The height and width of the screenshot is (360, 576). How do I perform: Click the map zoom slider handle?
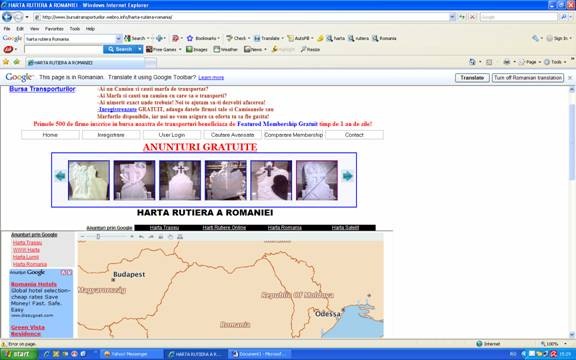point(98,237)
